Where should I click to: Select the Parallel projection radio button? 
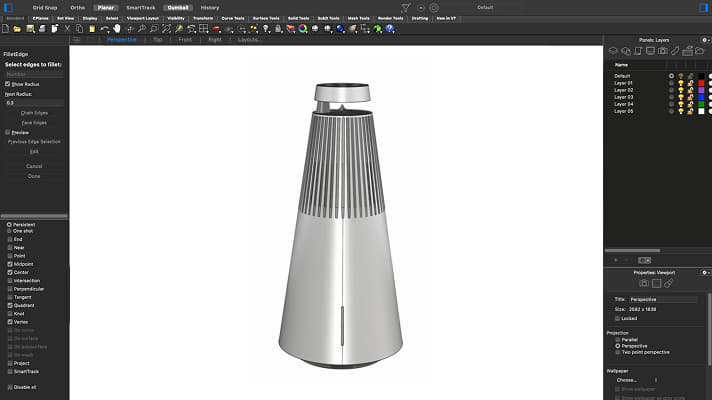click(x=617, y=340)
